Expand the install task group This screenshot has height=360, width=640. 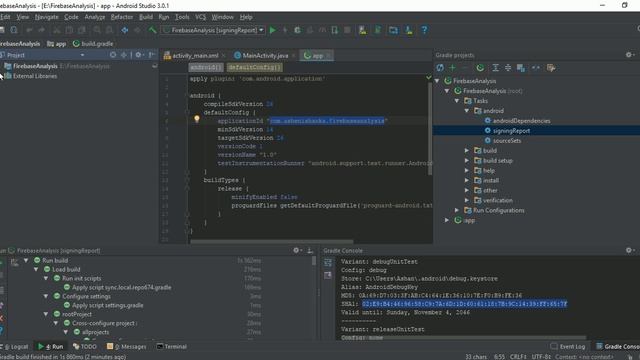click(467, 180)
